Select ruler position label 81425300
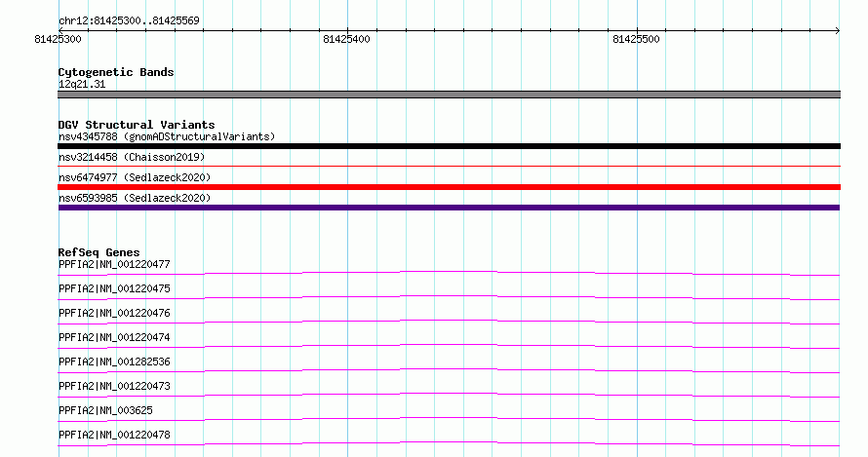868x457 pixels. point(58,39)
